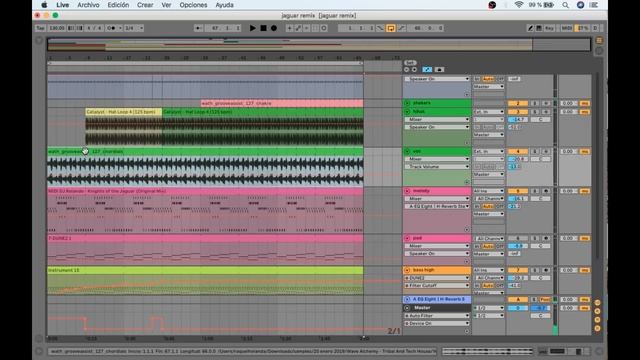The width and height of the screenshot is (640, 360).
Task: Open the Edición menu
Action: tap(118, 5)
